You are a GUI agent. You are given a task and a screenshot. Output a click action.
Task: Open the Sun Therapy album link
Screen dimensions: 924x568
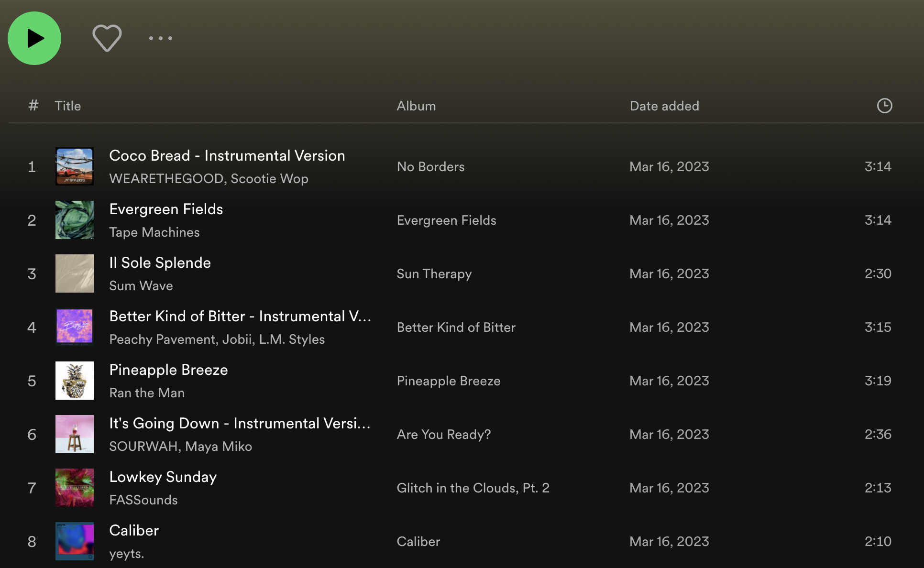(x=434, y=274)
